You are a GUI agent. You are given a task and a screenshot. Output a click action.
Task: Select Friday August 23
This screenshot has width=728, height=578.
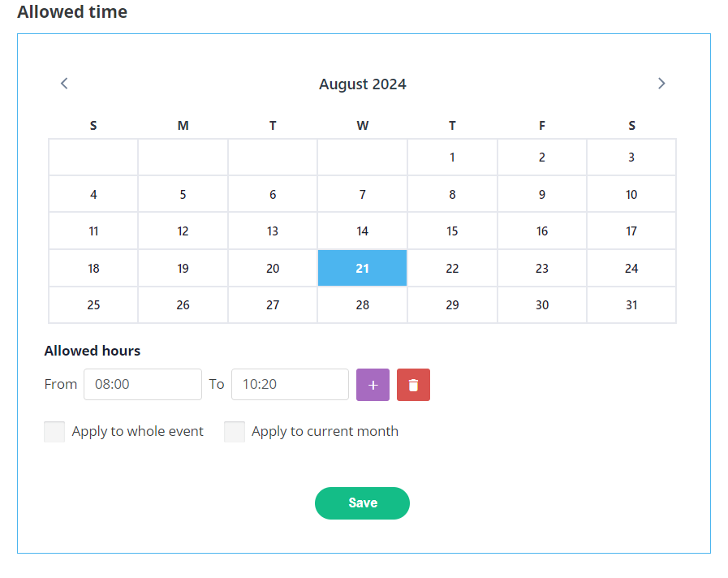542,268
